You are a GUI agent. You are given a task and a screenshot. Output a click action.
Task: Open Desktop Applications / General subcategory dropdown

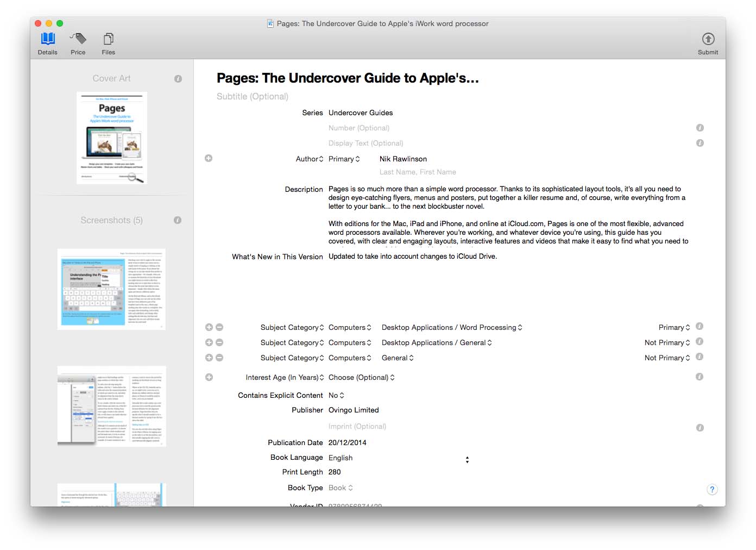[437, 342]
